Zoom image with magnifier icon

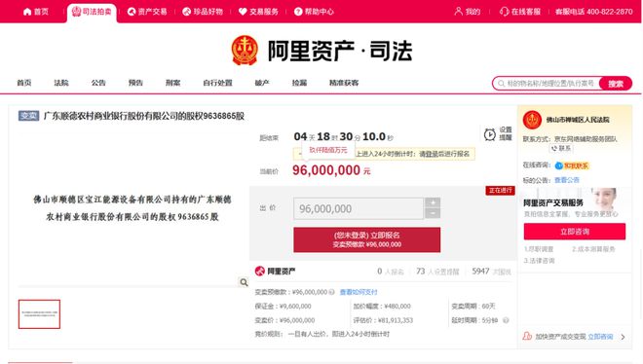click(244, 282)
